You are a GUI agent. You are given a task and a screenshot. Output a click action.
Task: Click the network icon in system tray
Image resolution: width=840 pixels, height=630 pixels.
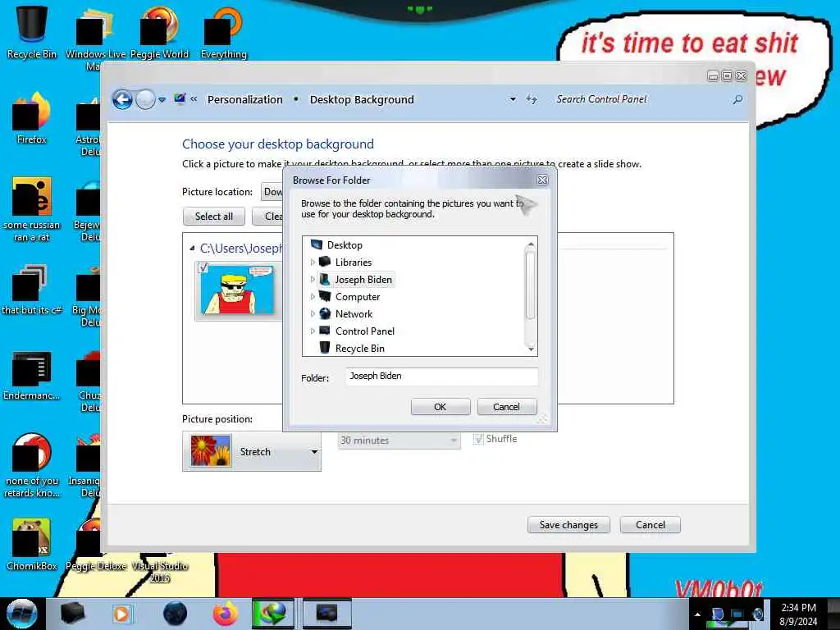pyautogui.click(x=737, y=614)
